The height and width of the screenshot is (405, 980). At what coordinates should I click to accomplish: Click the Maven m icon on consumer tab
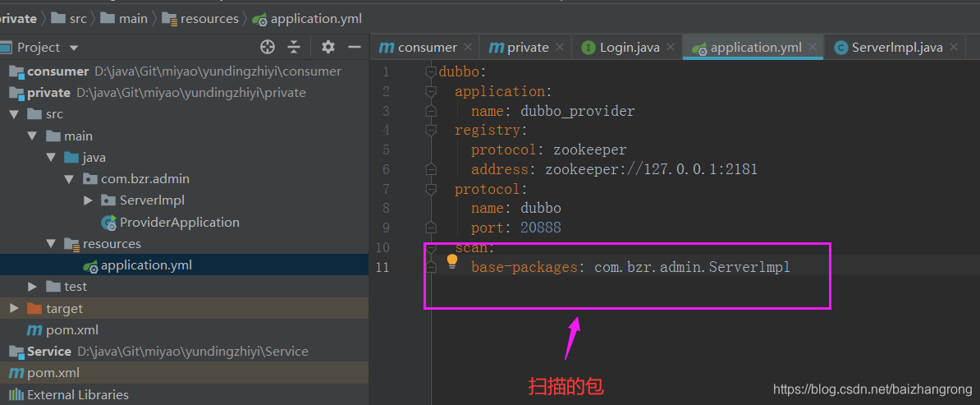click(x=387, y=48)
